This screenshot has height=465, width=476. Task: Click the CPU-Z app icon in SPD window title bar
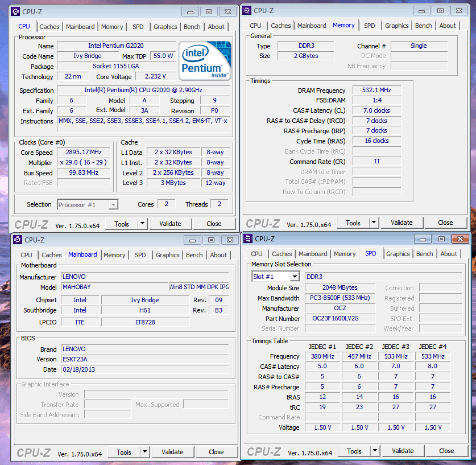coord(248,238)
